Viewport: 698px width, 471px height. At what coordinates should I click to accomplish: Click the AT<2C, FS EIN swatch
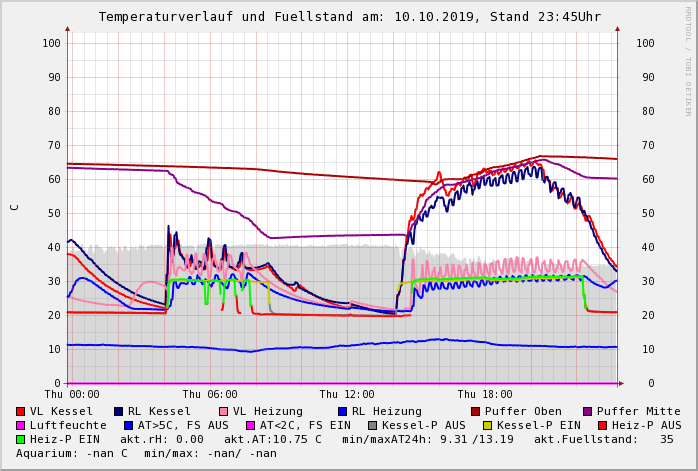pyautogui.click(x=251, y=425)
